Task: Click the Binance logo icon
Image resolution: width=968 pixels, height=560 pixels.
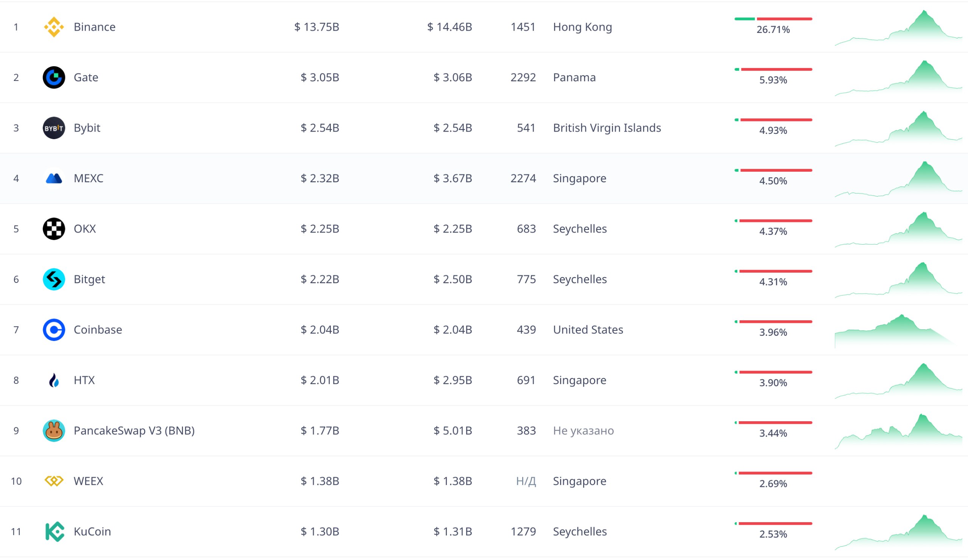Action: (x=54, y=27)
